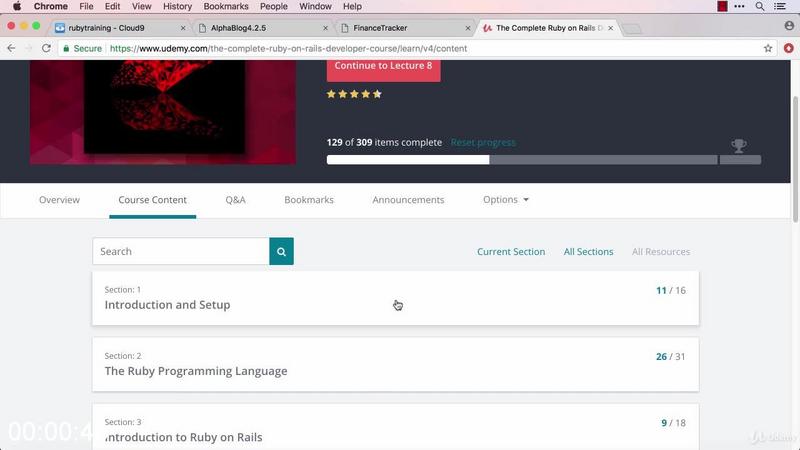Click the search magnifier button
The height and width of the screenshot is (450, 800).
coord(281,251)
